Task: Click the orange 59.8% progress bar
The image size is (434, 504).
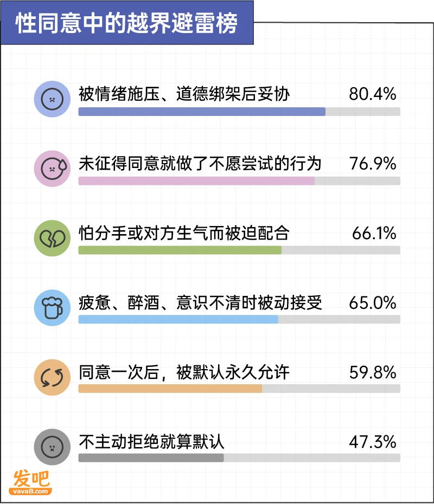Action: pos(239,389)
